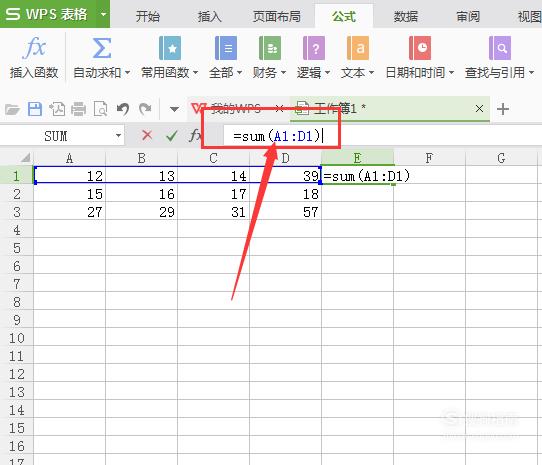Click cell D2 containing 18
The width and height of the screenshot is (542, 465).
(x=285, y=194)
